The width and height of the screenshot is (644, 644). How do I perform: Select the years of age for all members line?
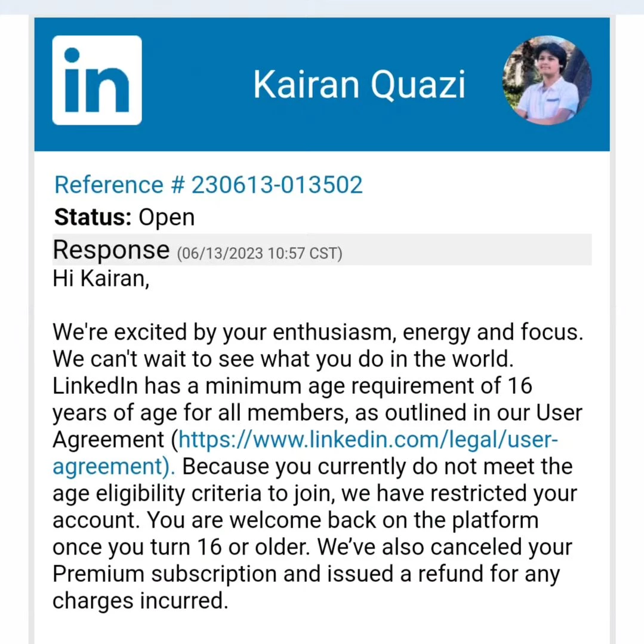[x=318, y=413]
